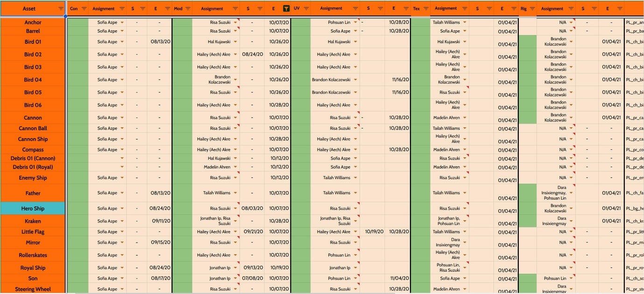644x294 pixels.
Task: Open the active green filter icon in header
Action: (x=286, y=9)
